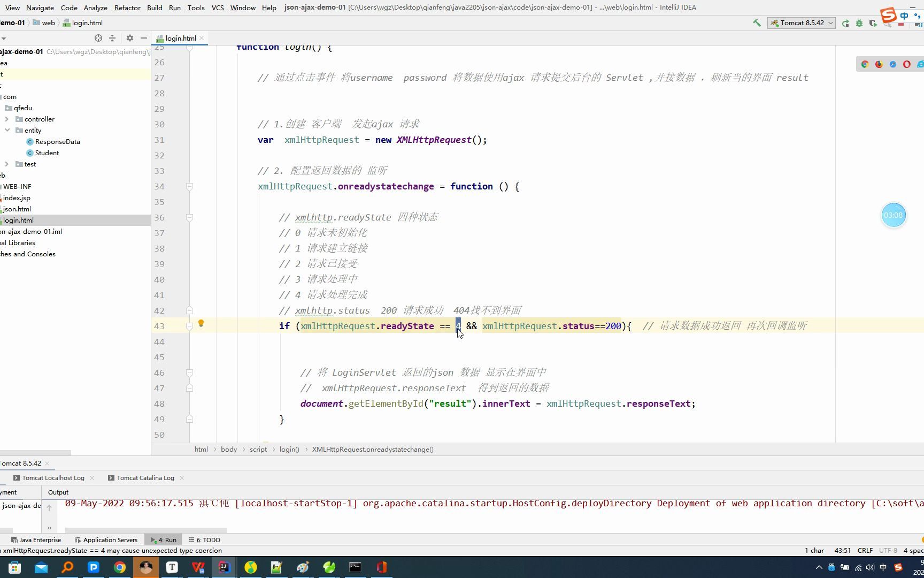924x578 pixels.
Task: Click the locate-file target icon in Project panel
Action: tap(98, 38)
